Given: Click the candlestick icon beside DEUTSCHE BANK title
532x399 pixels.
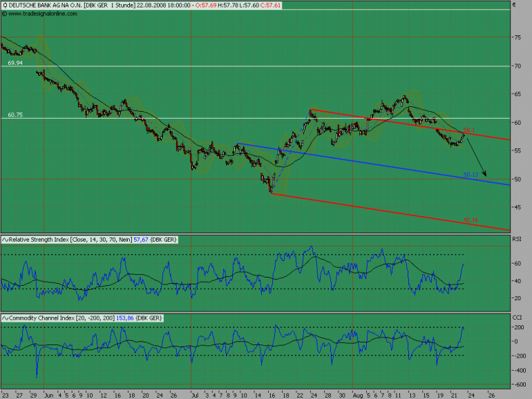Looking at the screenshot, I should pos(5,6).
